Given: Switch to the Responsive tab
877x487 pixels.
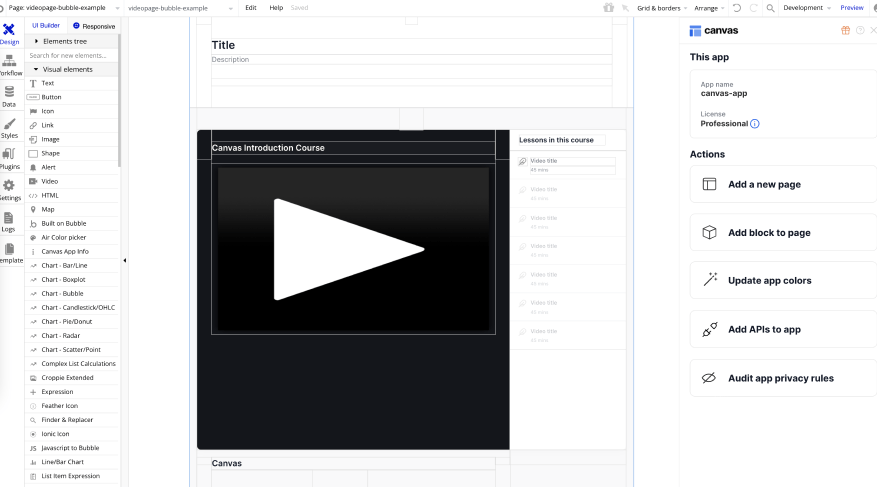Looking at the screenshot, I should coord(94,26).
